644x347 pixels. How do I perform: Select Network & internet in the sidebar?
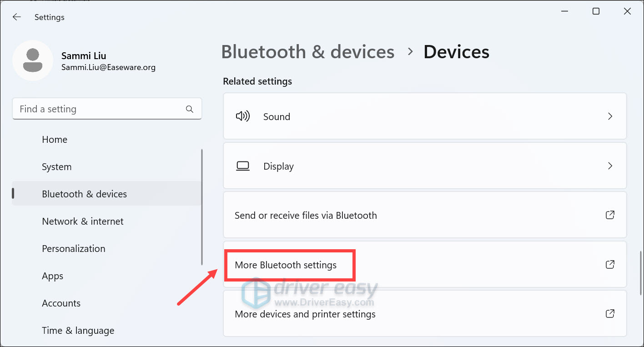[82, 221]
